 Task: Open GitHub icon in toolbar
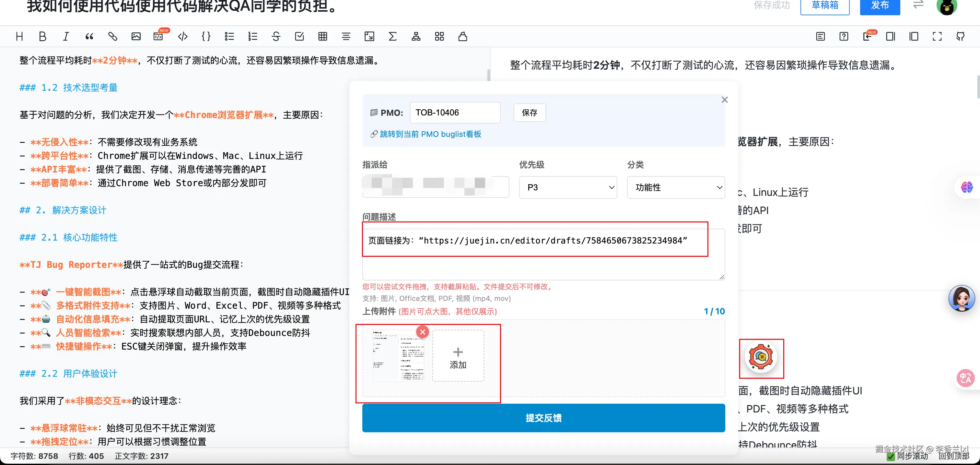[x=960, y=37]
